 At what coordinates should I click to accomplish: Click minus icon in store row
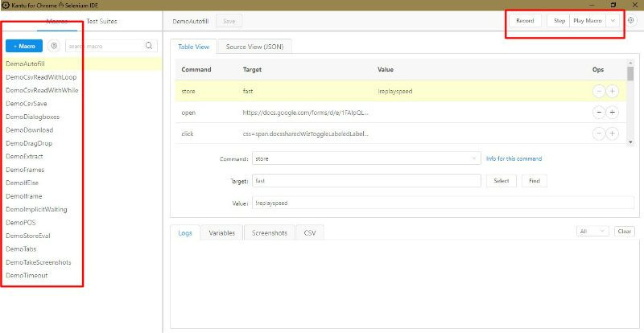(x=599, y=91)
